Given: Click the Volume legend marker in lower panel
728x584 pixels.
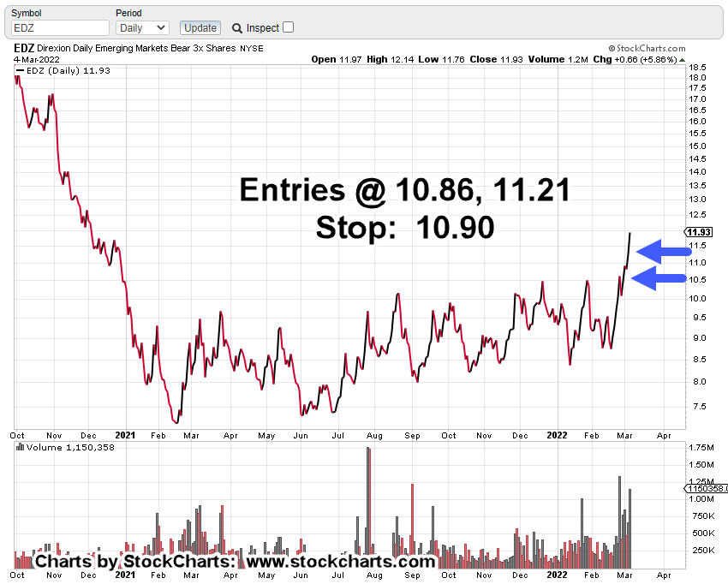Looking at the screenshot, I should [20, 448].
